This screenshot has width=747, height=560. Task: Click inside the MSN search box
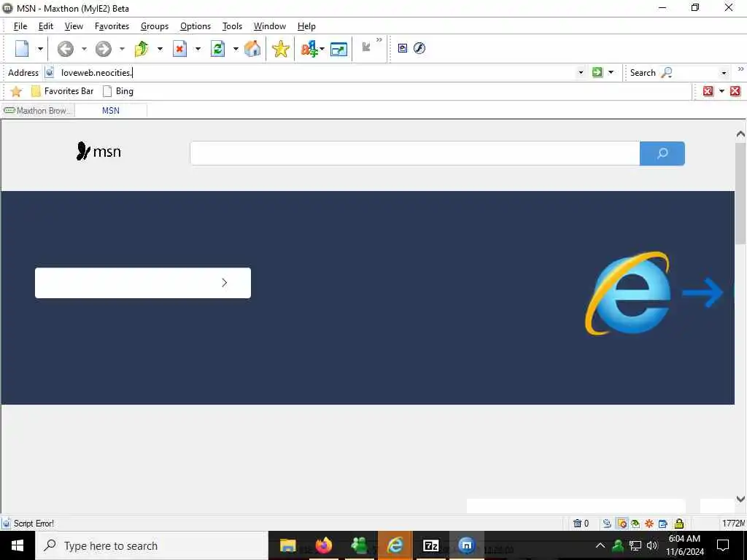(x=414, y=153)
